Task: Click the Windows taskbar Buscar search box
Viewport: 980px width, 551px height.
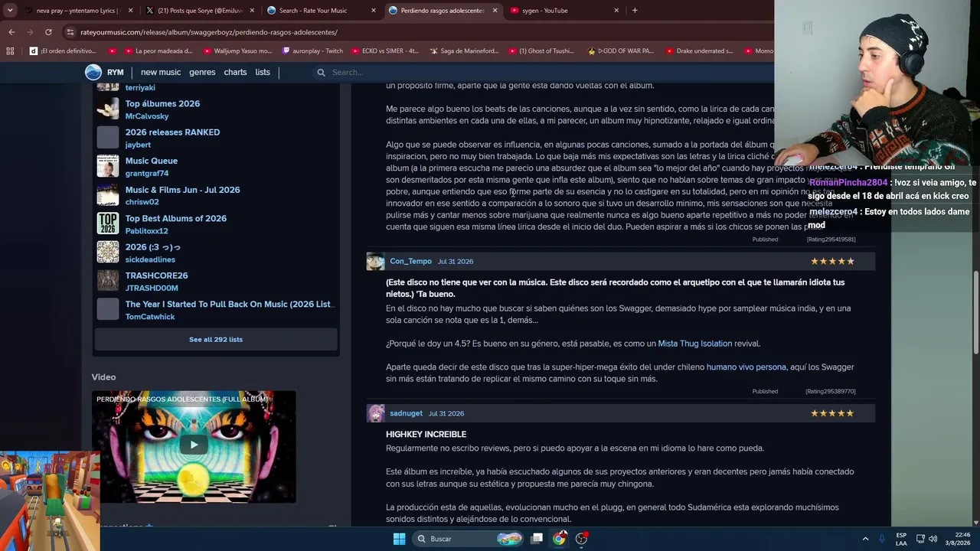Action: point(469,539)
